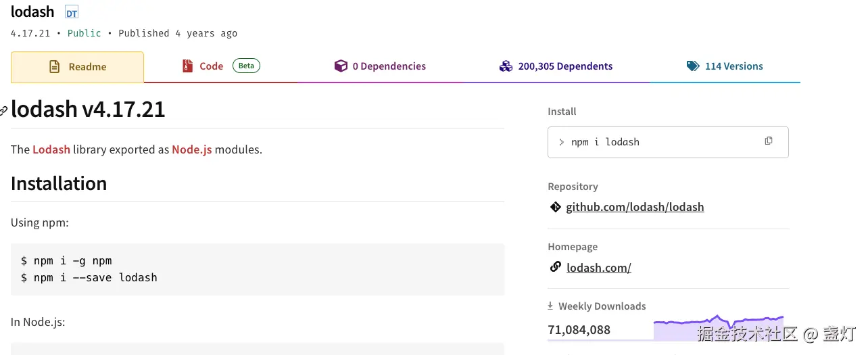Open the 114 Versions tab
The image size is (868, 355).
tap(725, 66)
